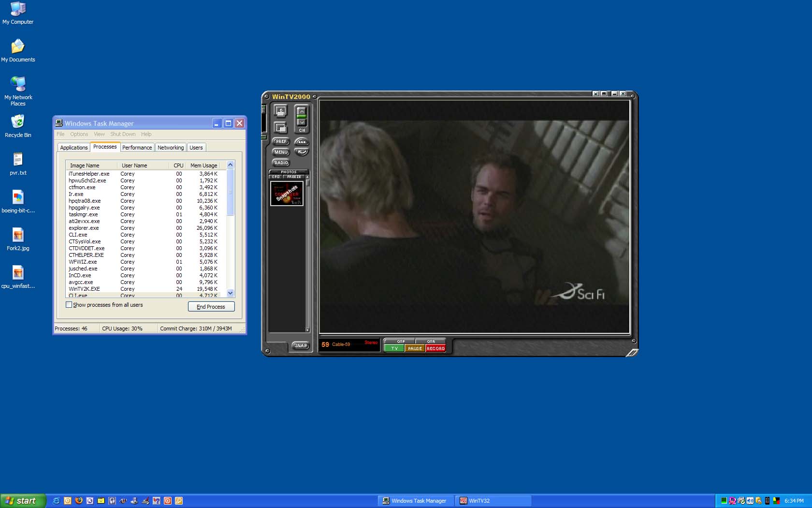Click WinTV windowed-display toggle icon below full-screen
Image resolution: width=812 pixels, height=508 pixels.
click(280, 128)
